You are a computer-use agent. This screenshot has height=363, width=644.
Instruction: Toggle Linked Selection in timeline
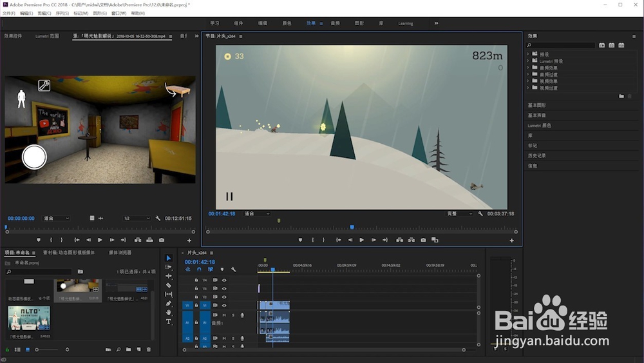click(x=211, y=270)
